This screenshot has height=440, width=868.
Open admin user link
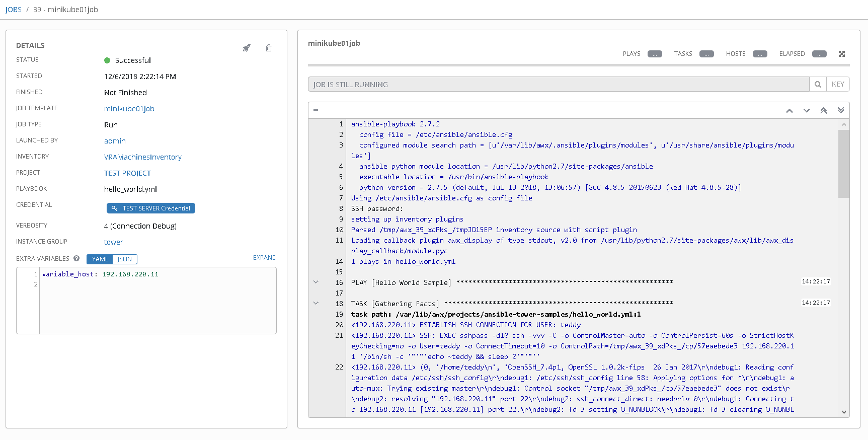115,141
